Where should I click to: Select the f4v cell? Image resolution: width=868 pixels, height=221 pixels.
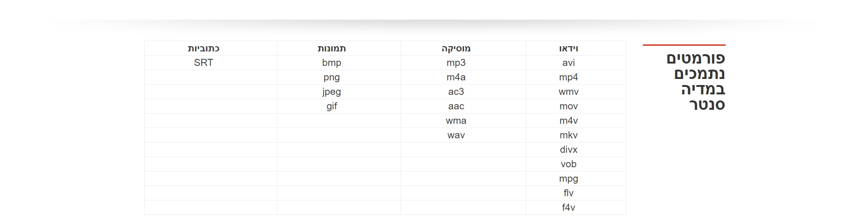click(568, 207)
